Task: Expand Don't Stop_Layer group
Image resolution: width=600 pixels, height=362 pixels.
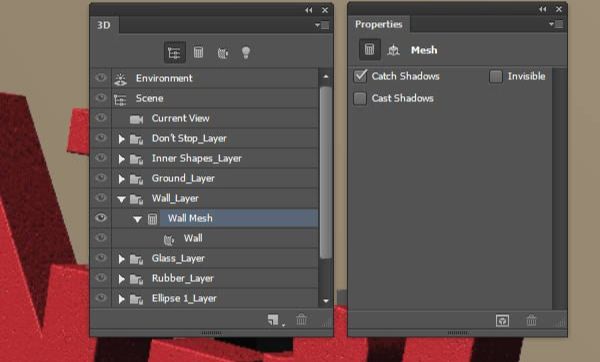Action: tap(121, 139)
